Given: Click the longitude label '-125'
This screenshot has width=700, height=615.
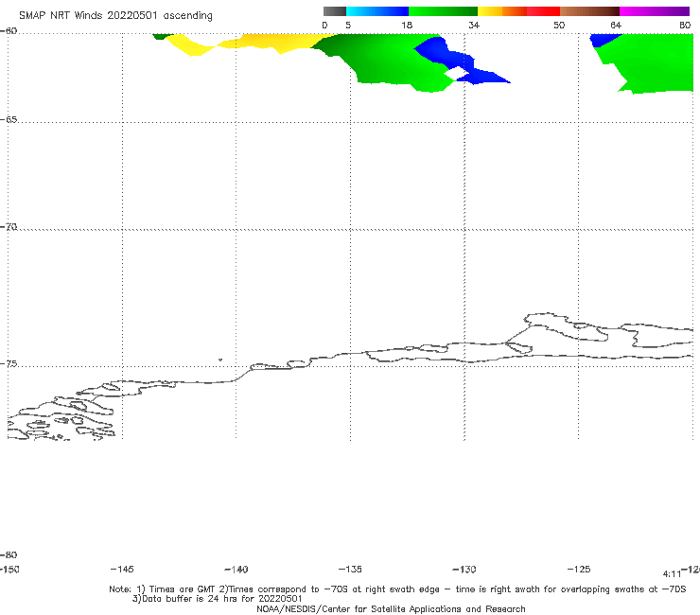Looking at the screenshot, I should (579, 570).
